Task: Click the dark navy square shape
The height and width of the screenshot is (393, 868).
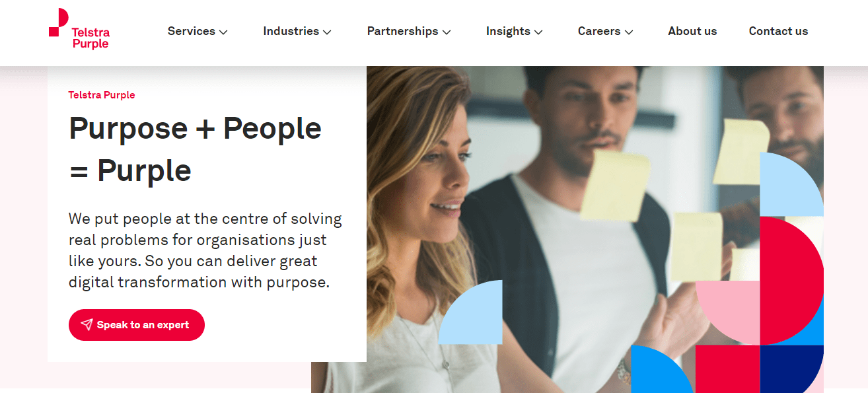Action: tap(791, 368)
